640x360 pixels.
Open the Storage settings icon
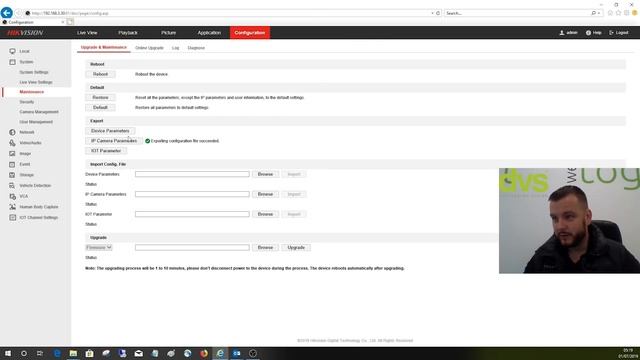tap(12, 175)
